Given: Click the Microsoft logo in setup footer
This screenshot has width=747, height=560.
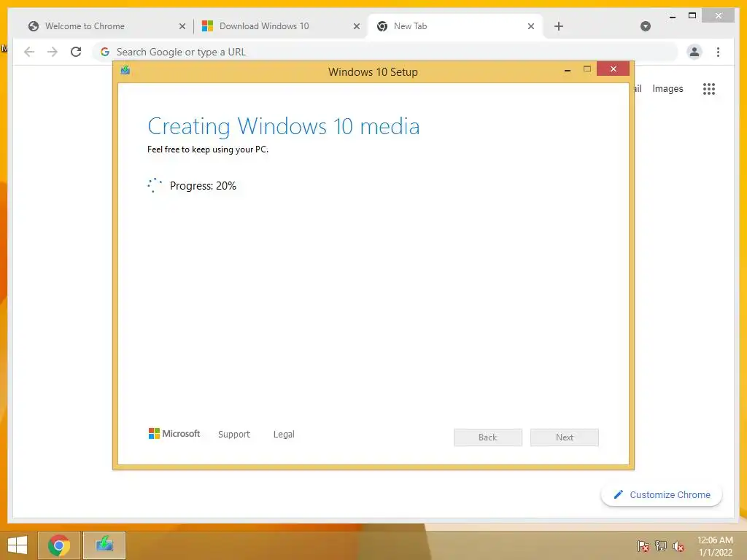Looking at the screenshot, I should pyautogui.click(x=174, y=433).
